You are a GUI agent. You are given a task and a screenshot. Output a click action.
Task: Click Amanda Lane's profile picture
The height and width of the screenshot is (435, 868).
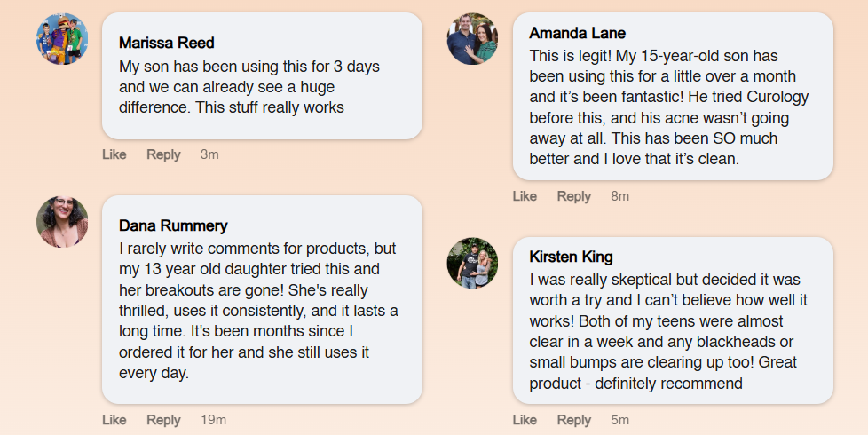[473, 39]
